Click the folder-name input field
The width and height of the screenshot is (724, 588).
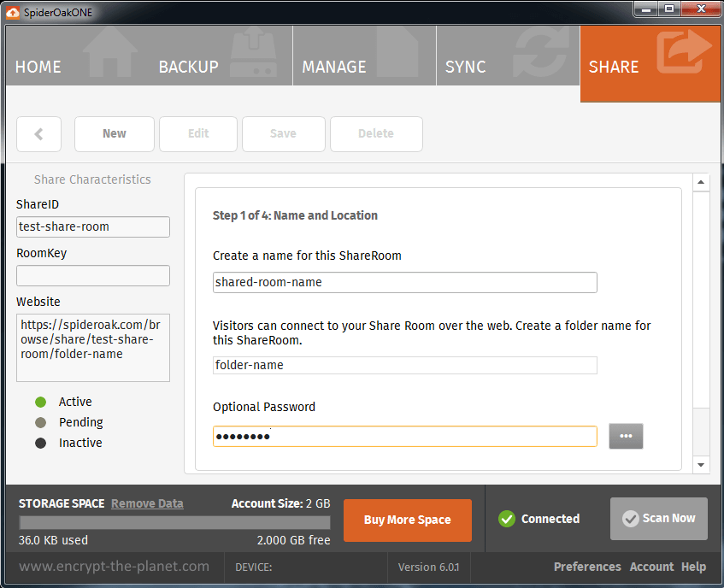tap(404, 365)
